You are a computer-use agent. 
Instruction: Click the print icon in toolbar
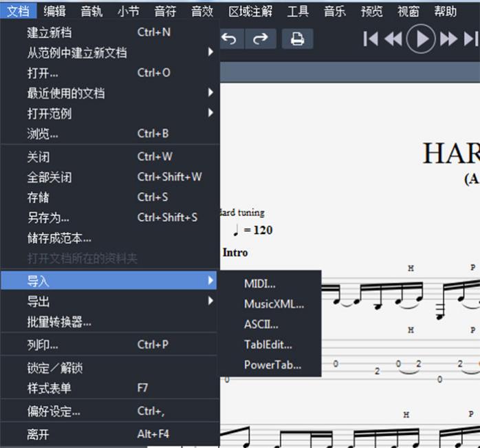click(x=297, y=39)
